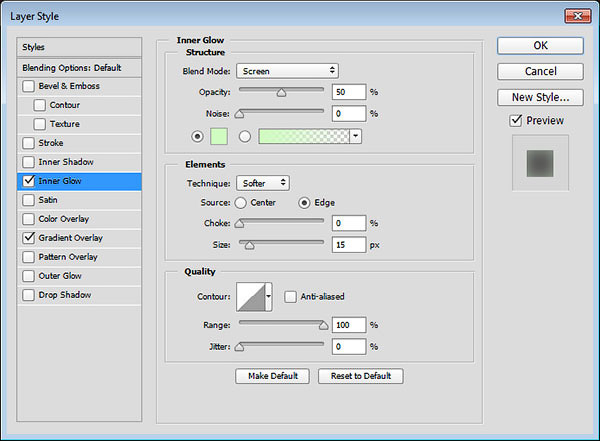Confirm with the OK button

[x=540, y=46]
